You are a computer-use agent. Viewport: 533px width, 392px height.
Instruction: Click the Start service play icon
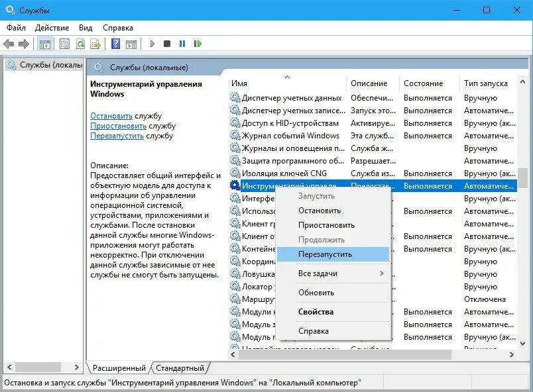tap(152, 44)
